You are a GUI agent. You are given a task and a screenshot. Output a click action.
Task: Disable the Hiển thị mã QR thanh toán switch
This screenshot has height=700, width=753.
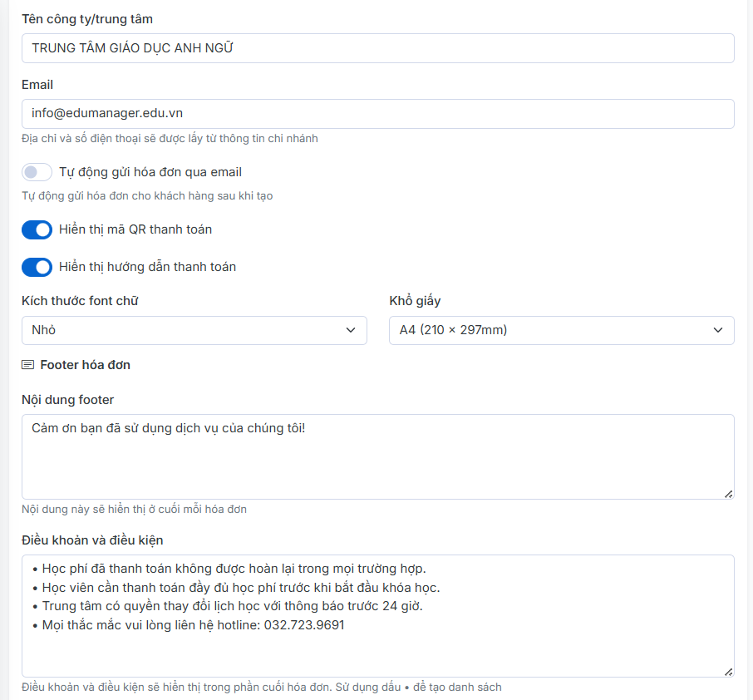coord(37,229)
